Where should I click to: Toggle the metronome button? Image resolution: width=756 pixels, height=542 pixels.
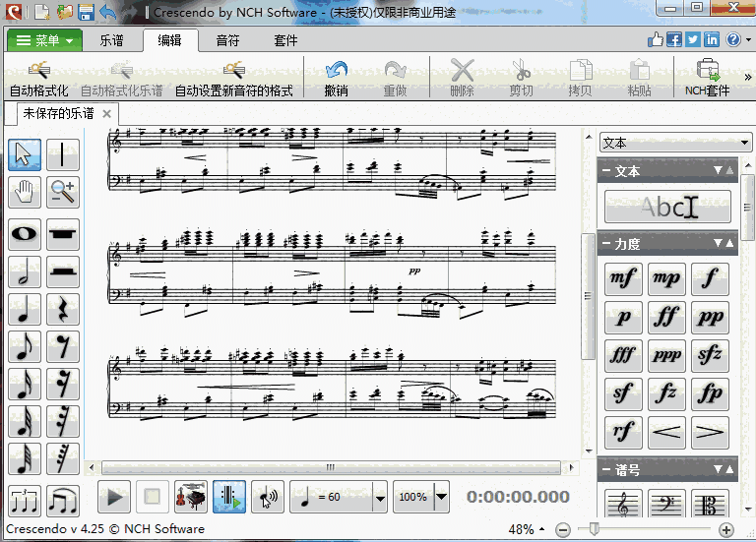(x=228, y=497)
